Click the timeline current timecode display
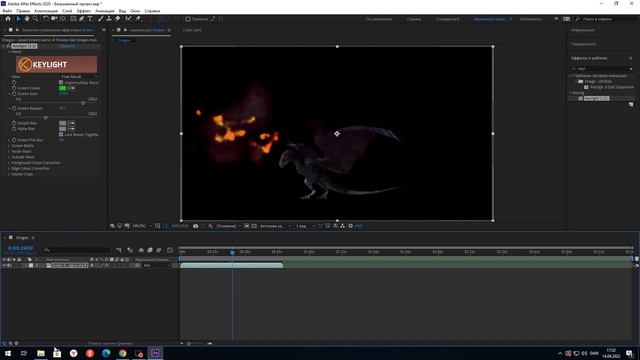This screenshot has width=640, height=360. coord(20,248)
